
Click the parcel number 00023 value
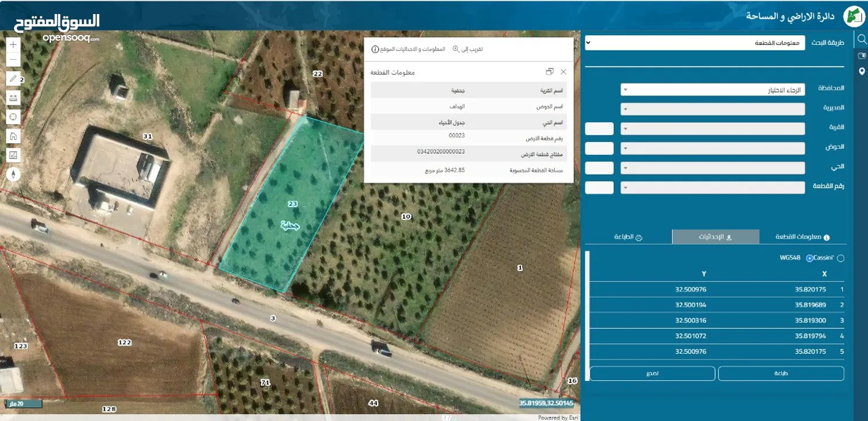pyautogui.click(x=457, y=135)
